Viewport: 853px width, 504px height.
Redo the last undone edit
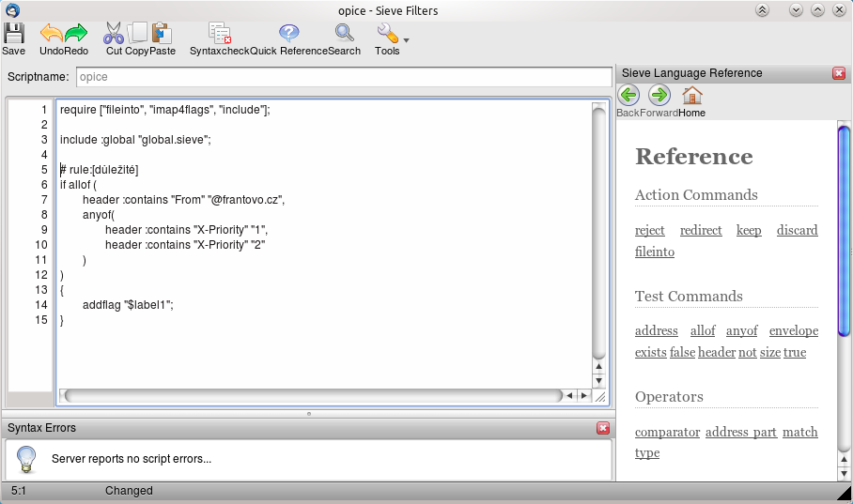[x=76, y=38]
